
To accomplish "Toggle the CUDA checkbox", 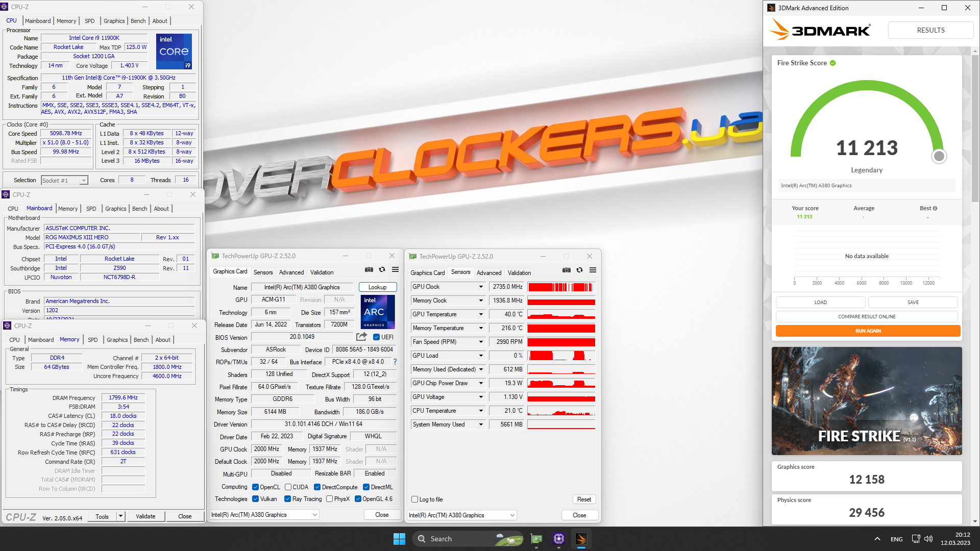I will [x=288, y=487].
